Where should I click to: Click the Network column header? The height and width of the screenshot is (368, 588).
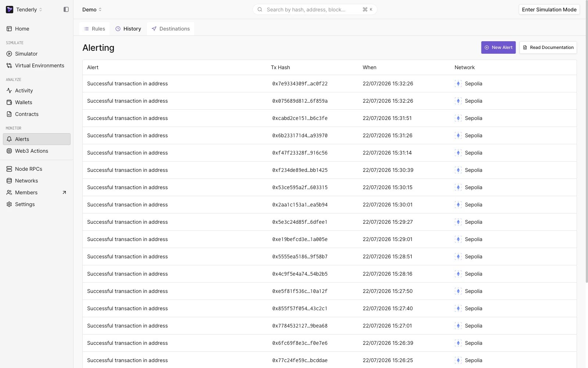(465, 67)
